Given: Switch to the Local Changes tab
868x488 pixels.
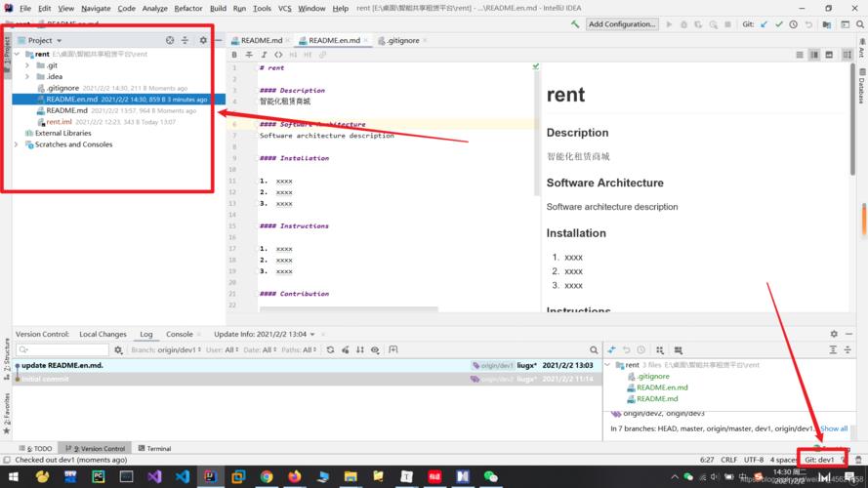Looking at the screenshot, I should (103, 334).
